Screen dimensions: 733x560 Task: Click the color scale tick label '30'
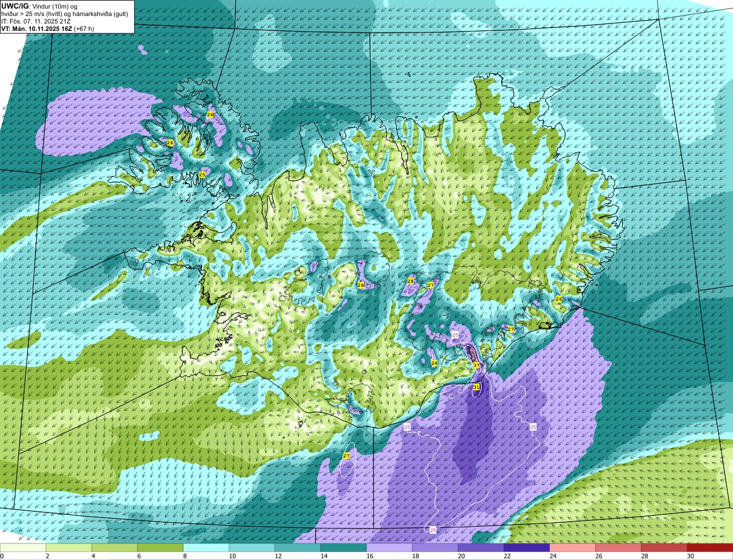point(690,556)
